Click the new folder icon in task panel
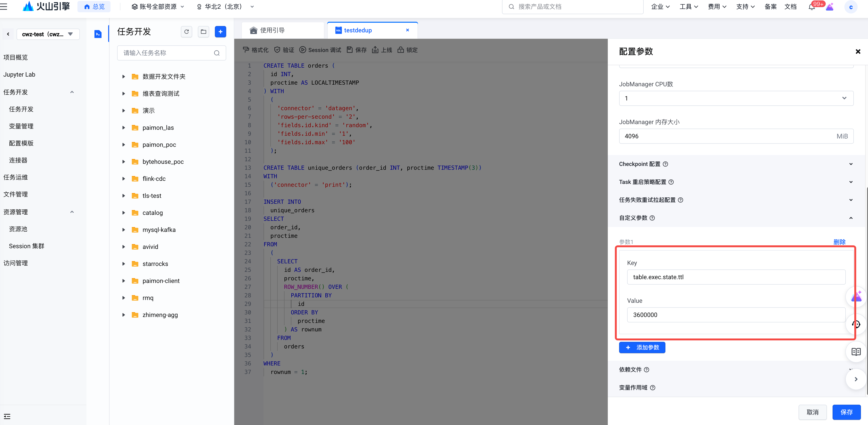Screen dimensions: 868x425 point(204,32)
